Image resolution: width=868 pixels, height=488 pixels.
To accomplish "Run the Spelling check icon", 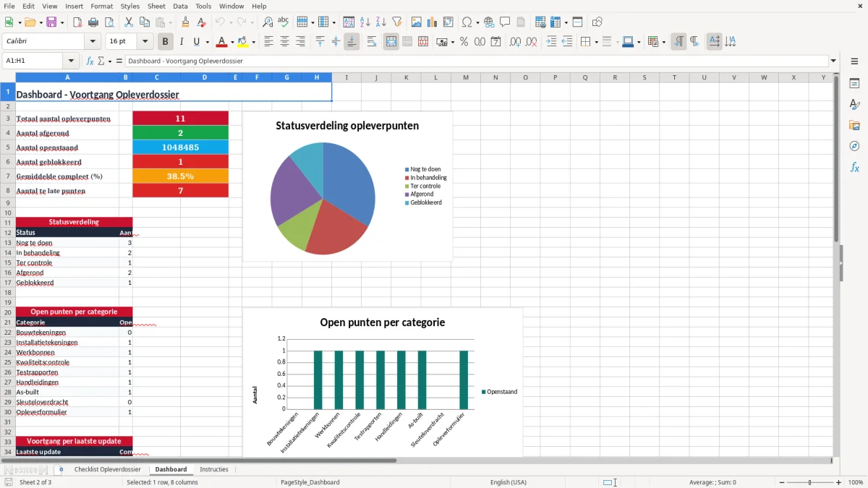I will (x=284, y=22).
